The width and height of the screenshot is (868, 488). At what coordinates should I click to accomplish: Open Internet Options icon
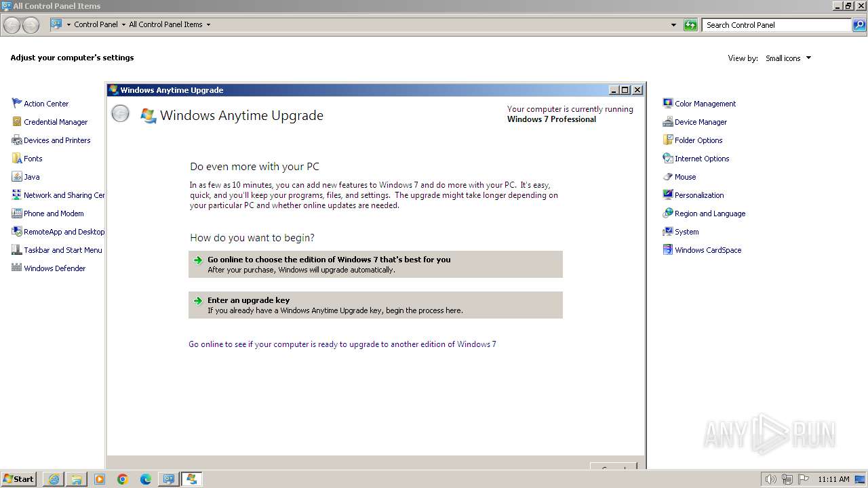[668, 158]
